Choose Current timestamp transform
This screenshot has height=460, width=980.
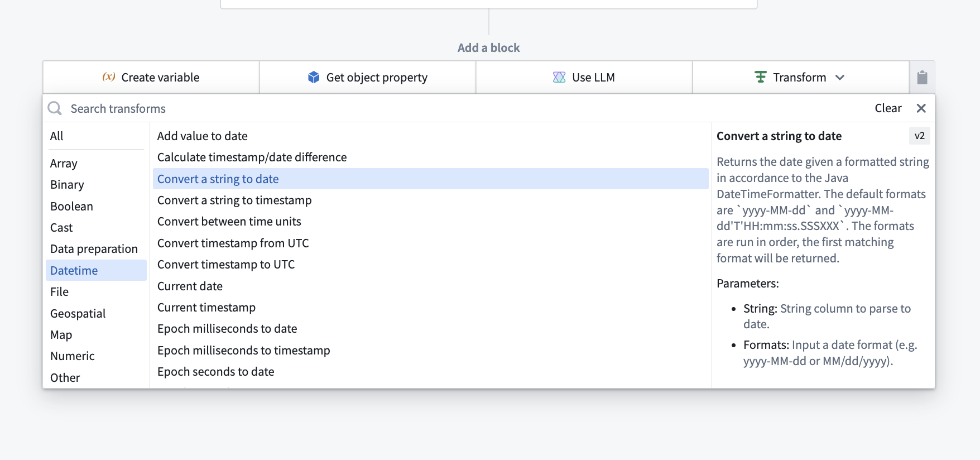tap(430, 308)
